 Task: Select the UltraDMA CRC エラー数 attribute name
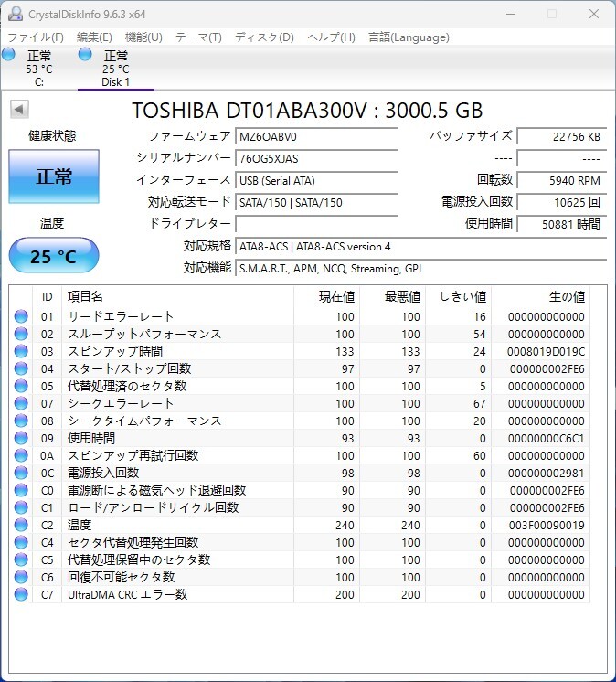click(x=127, y=594)
